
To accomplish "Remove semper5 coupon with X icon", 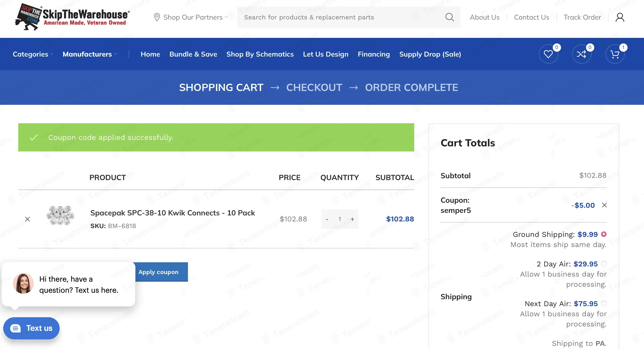I will (604, 205).
